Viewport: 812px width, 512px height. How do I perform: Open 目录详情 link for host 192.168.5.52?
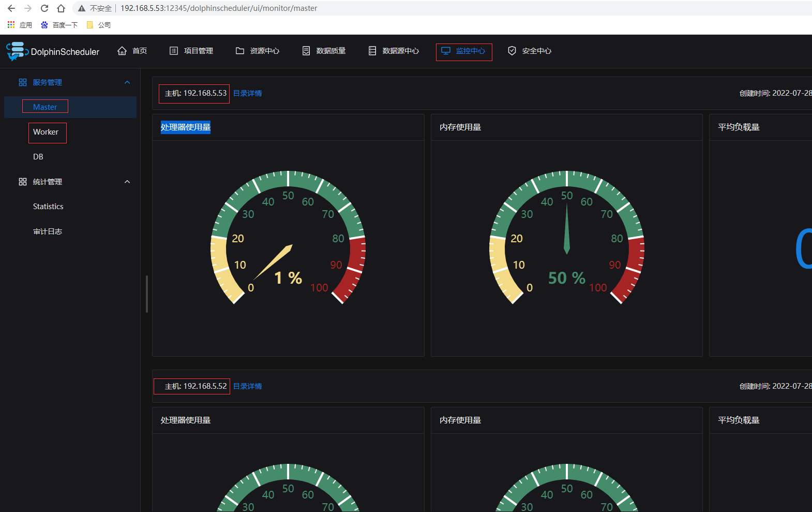point(248,386)
